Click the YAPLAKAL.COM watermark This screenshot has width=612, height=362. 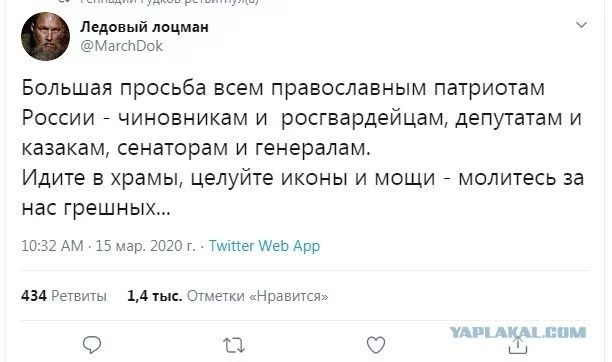[518, 332]
